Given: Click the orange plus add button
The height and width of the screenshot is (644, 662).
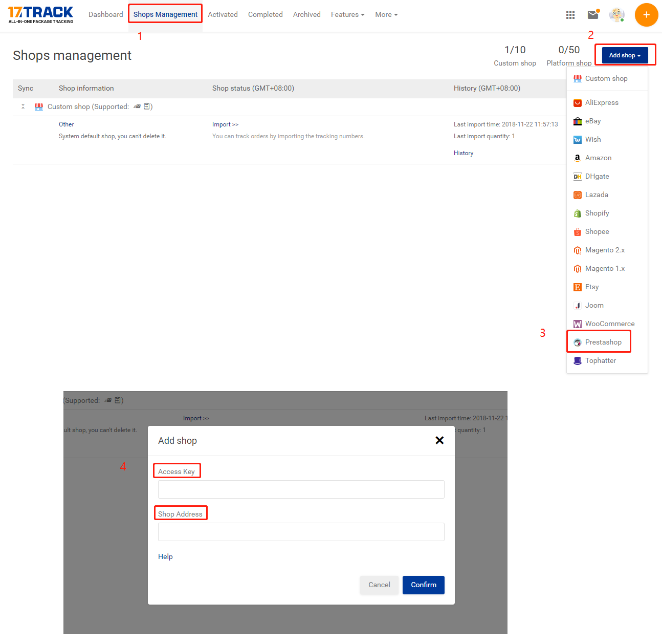Looking at the screenshot, I should [647, 15].
